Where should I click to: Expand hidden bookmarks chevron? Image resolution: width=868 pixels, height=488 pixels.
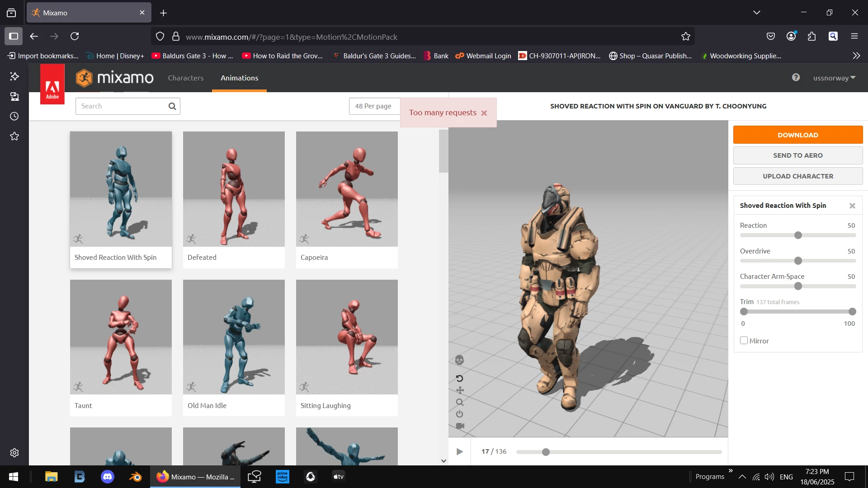pyautogui.click(x=856, y=56)
